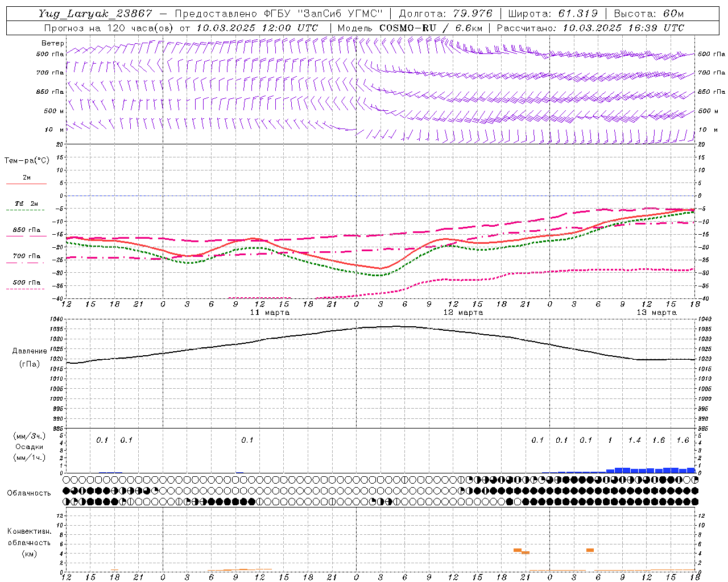728x582 pixels.
Task: Click the Модель COSMO-RU / 6.6км label
Action: [x=409, y=28]
